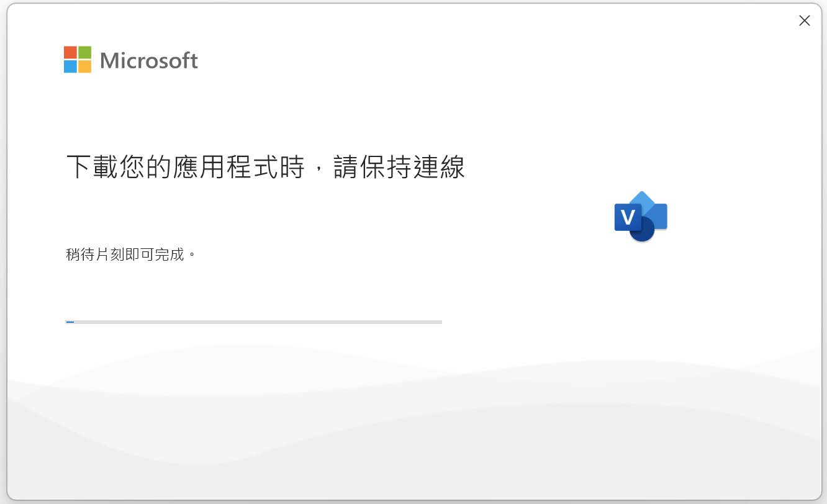Click the right end of the progress bar

coord(440,322)
